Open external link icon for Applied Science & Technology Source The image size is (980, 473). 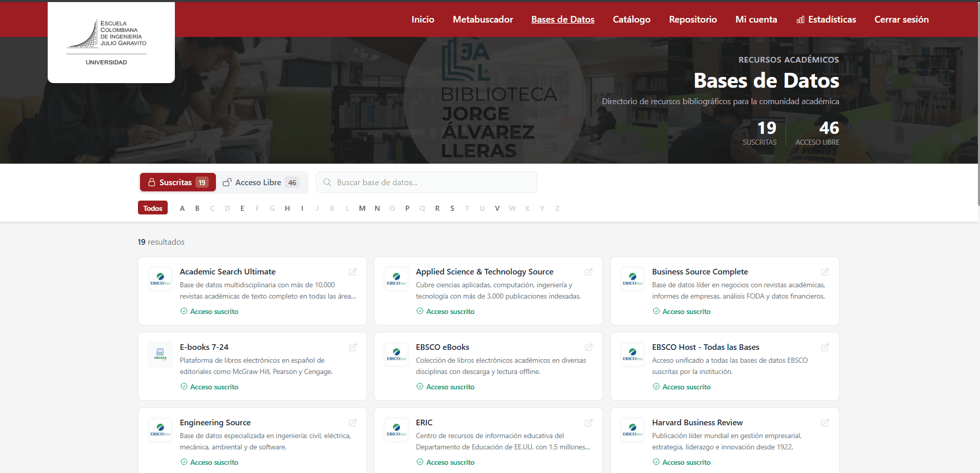click(589, 272)
